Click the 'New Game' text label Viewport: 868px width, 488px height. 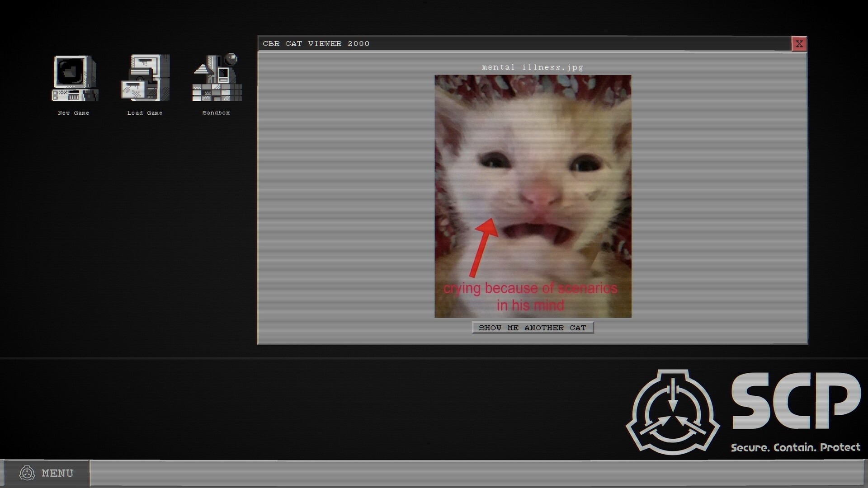point(74,113)
